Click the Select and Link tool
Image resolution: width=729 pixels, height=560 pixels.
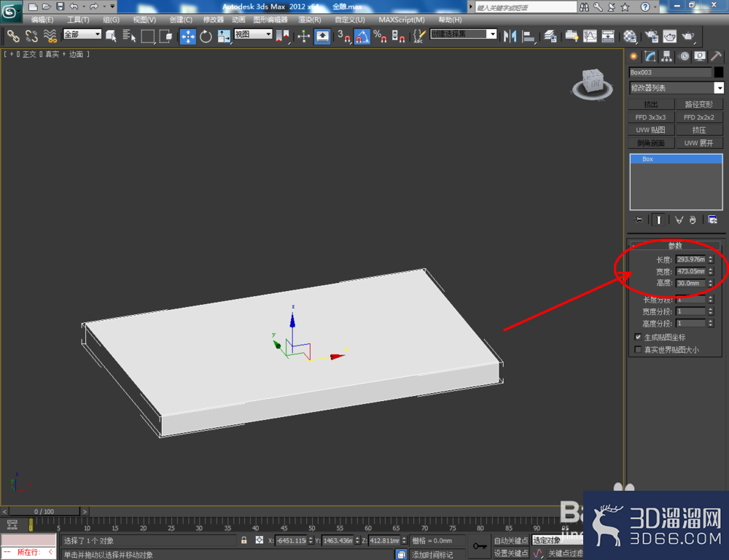pyautogui.click(x=13, y=36)
